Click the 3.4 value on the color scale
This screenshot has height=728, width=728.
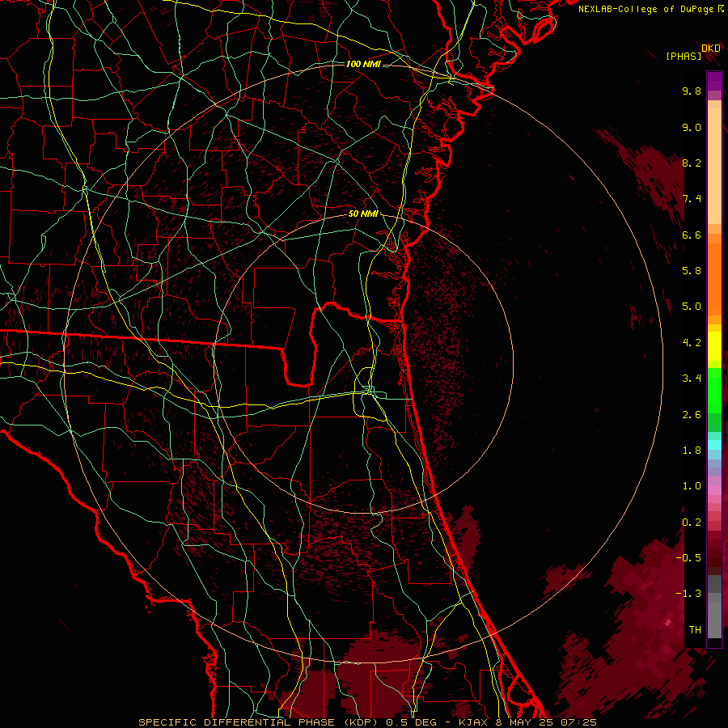point(692,379)
